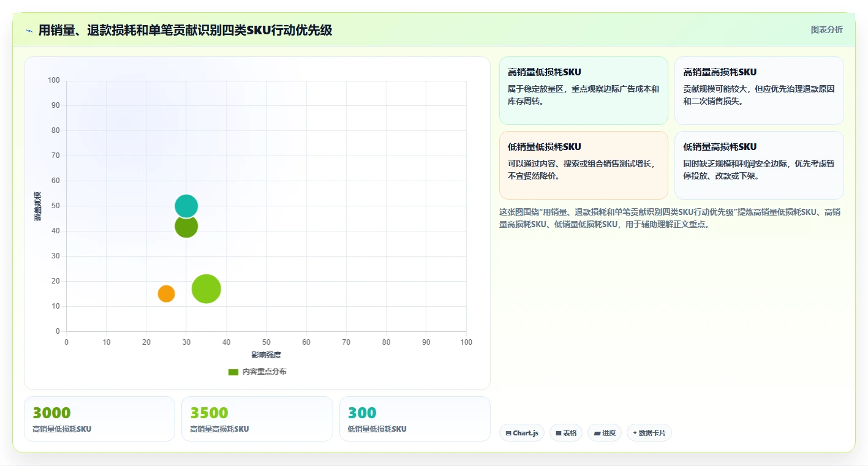This screenshot has width=868, height=466.
Task: Click the light green bubble on chart
Action: coord(206,289)
